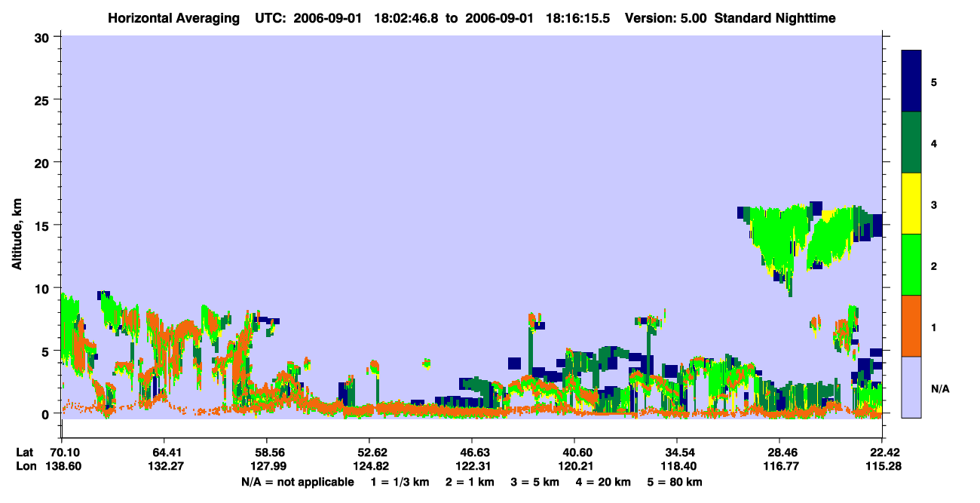Click longitude value 127.99
Viewport: 980px width, 503px height.
pyautogui.click(x=267, y=466)
